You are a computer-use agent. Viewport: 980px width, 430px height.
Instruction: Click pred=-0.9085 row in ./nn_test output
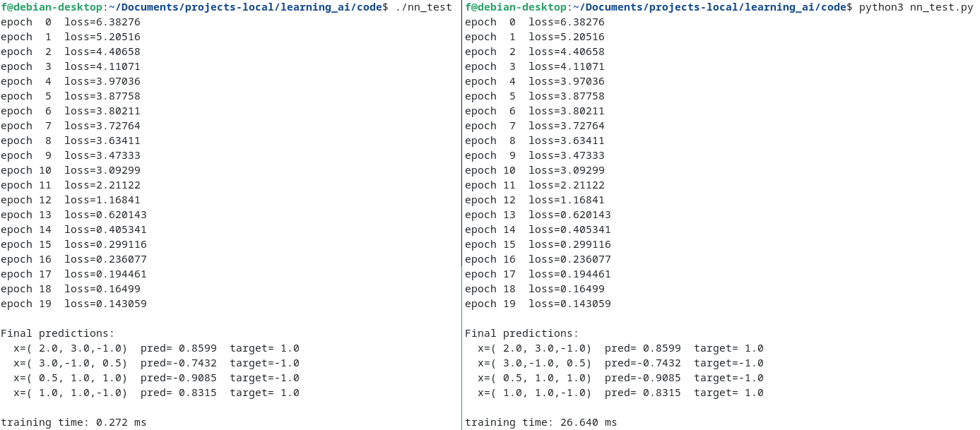(156, 378)
